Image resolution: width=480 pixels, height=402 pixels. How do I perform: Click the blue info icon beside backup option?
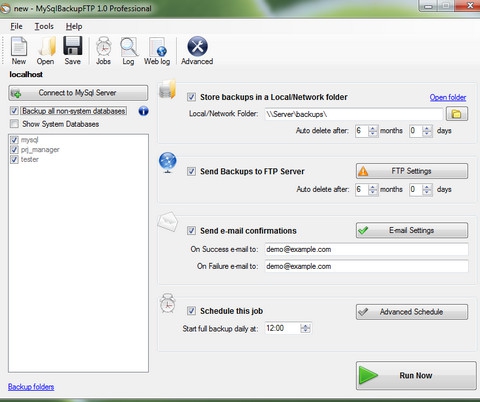(143, 111)
